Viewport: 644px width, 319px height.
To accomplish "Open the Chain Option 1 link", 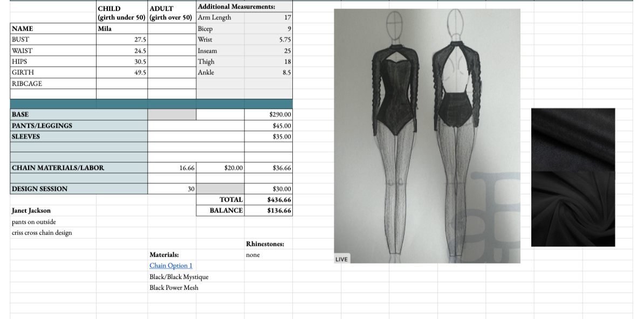I will [171, 266].
